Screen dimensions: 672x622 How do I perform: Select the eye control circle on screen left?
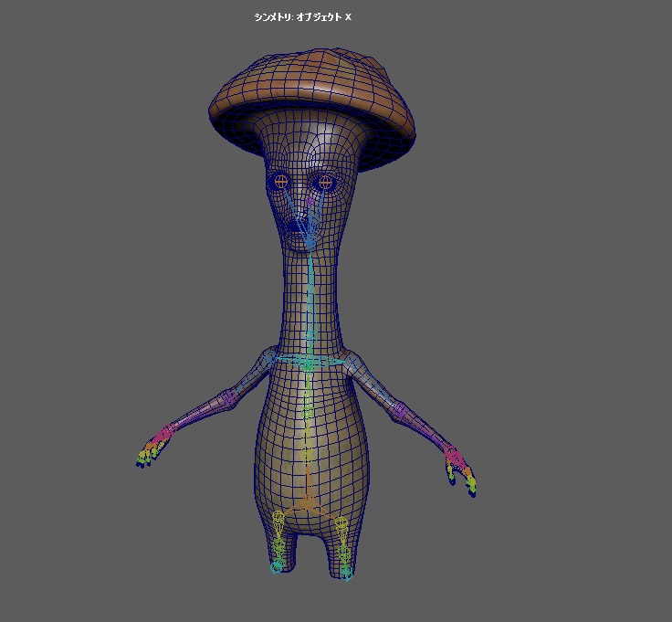280,182
